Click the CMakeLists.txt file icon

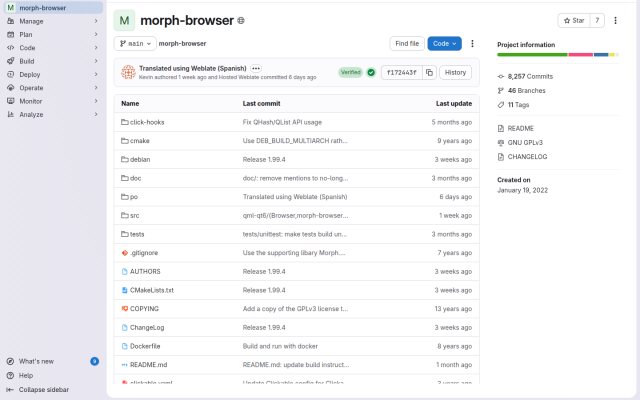pyautogui.click(x=124, y=290)
